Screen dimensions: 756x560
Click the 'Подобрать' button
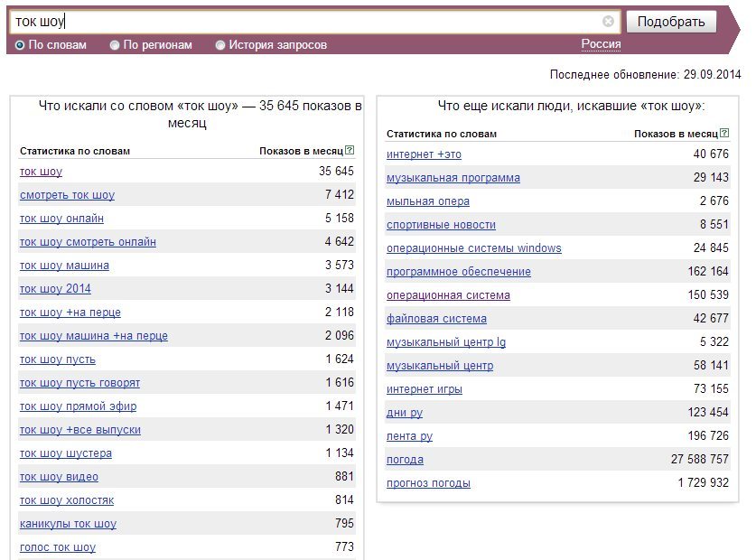pyautogui.click(x=671, y=22)
